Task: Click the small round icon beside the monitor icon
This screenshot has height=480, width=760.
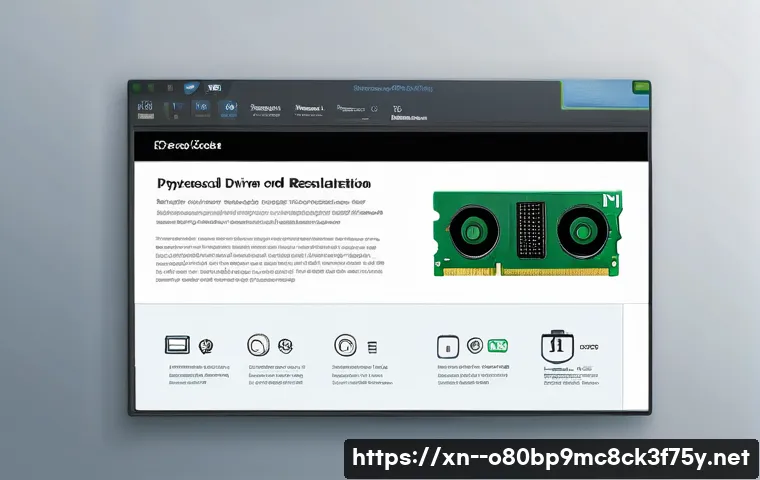Action: [205, 346]
